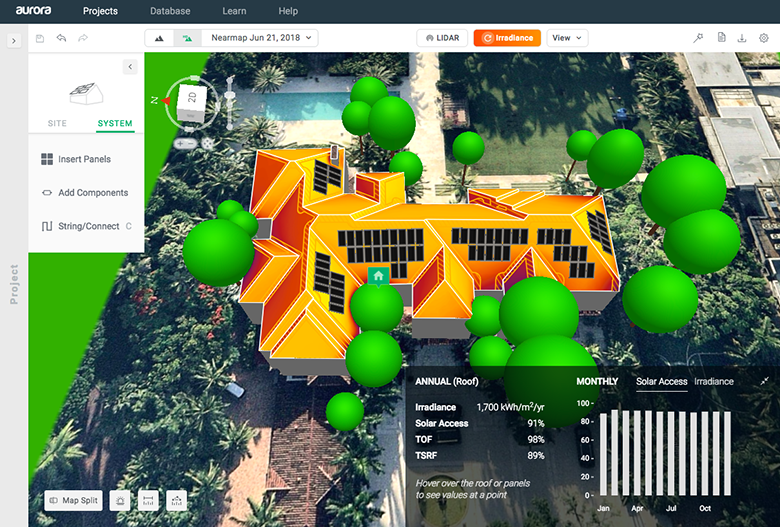780x527 pixels.
Task: Open the Database menu
Action: (x=170, y=11)
